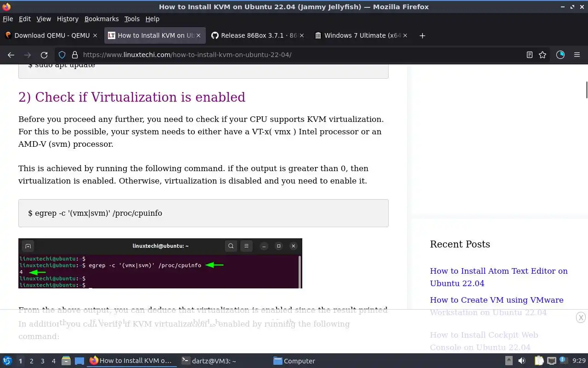Close the bottom overlay with X button
This screenshot has height=368, width=588.
pos(581,317)
